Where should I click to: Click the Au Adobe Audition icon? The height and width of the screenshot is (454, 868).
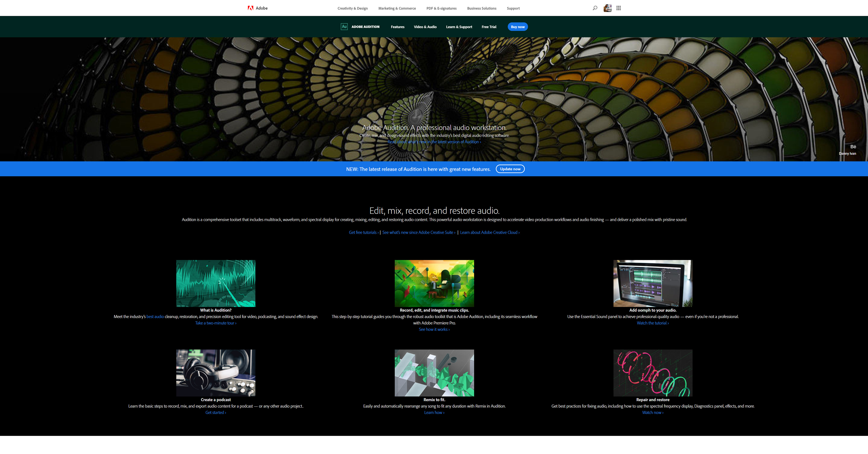[344, 27]
